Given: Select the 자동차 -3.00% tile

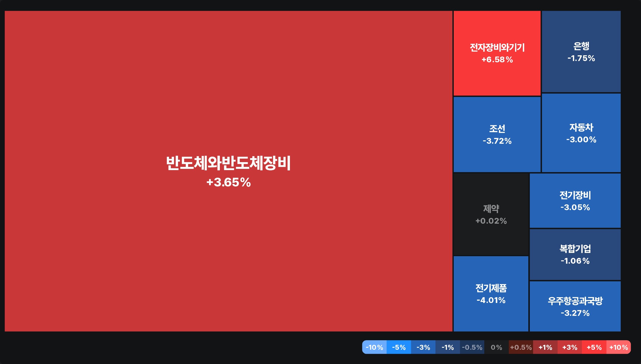Looking at the screenshot, I should pyautogui.click(x=581, y=133).
